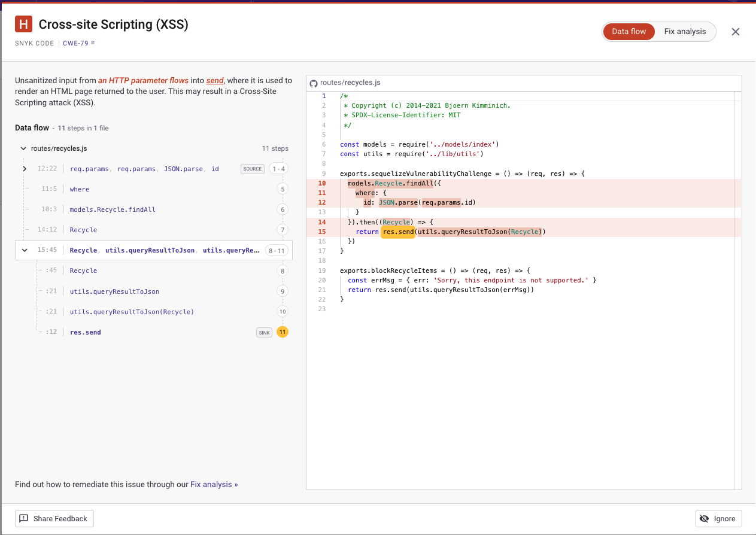Click the red H high severity icon
The image size is (756, 535).
pos(23,25)
